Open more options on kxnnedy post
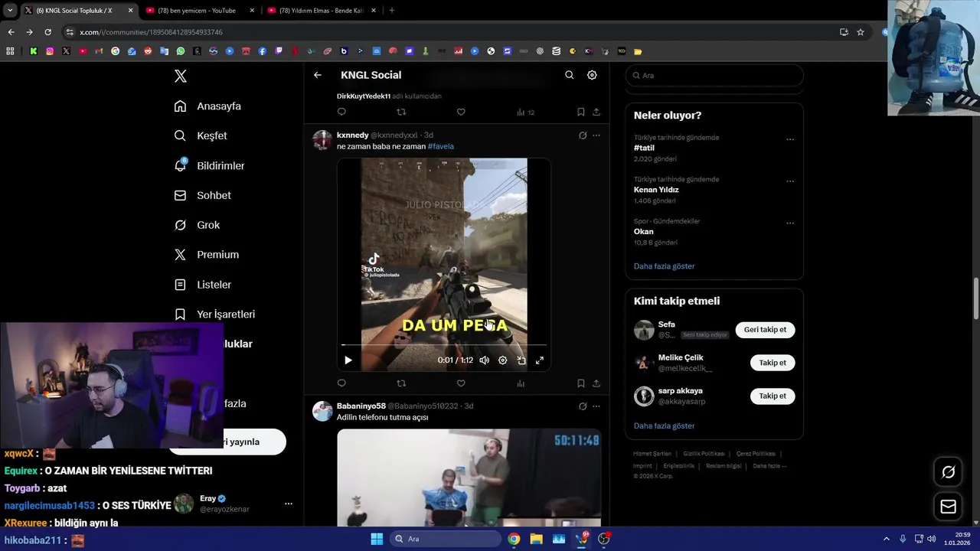This screenshot has height=551, width=980. [x=596, y=135]
